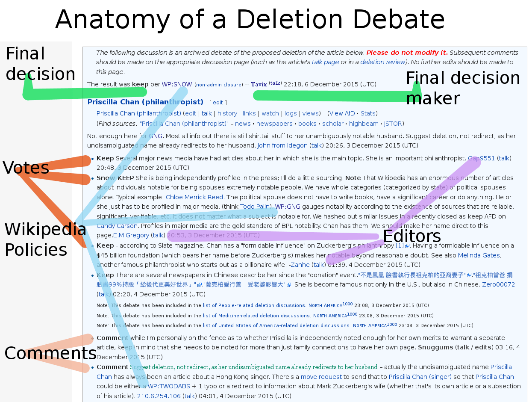Find sources via the "JSTOR" link
This screenshot has width=532, height=402.
(x=393, y=124)
